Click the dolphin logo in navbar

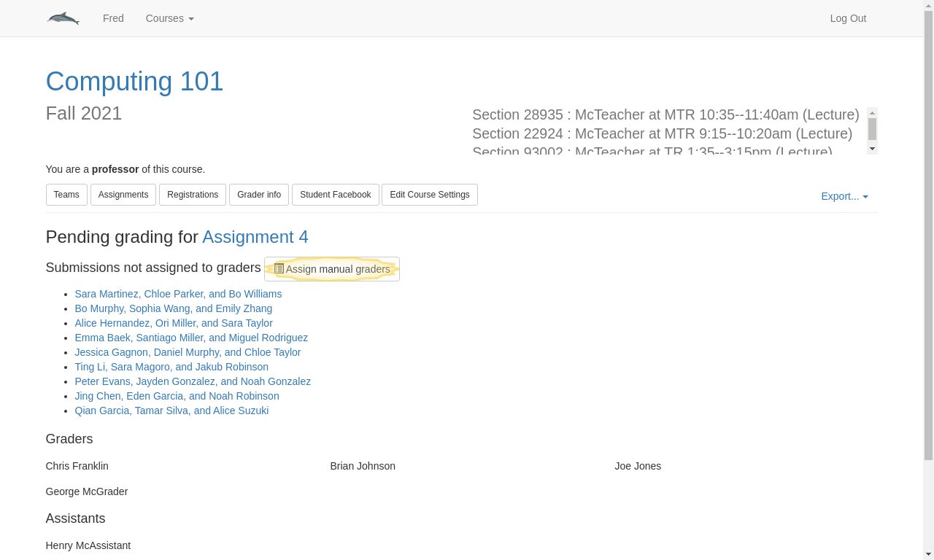click(x=63, y=18)
